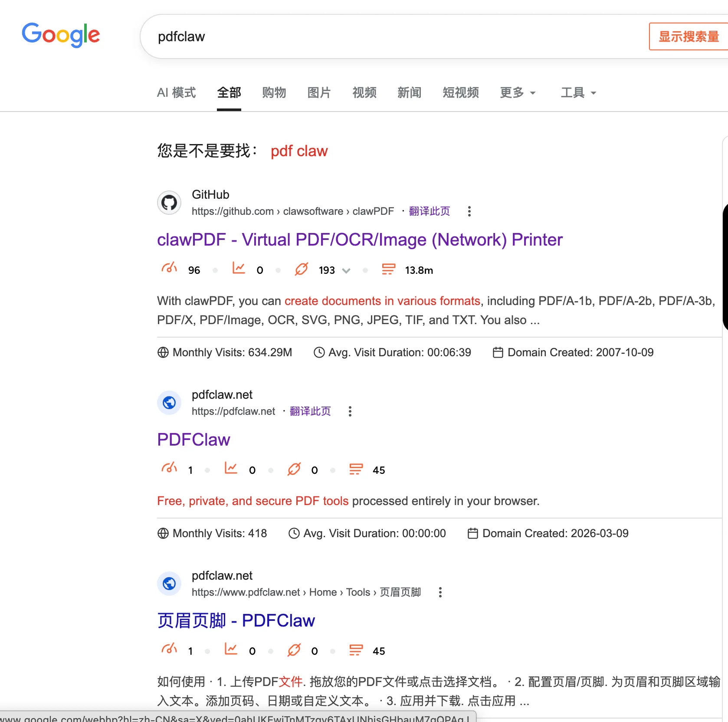Viewport: 728px width, 722px height.
Task: Click the Monthly Visits: 634.29M text
Action: click(x=233, y=352)
